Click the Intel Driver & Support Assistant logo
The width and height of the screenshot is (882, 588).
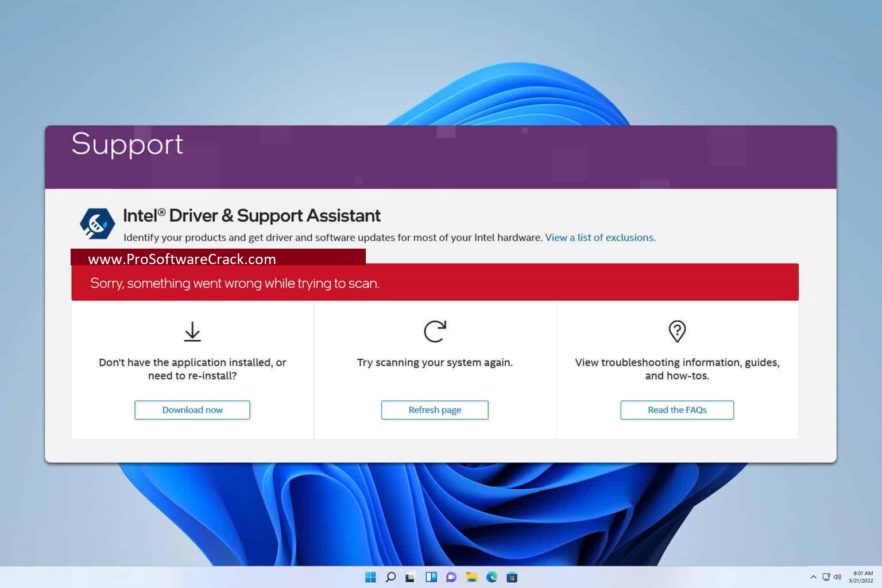point(97,223)
